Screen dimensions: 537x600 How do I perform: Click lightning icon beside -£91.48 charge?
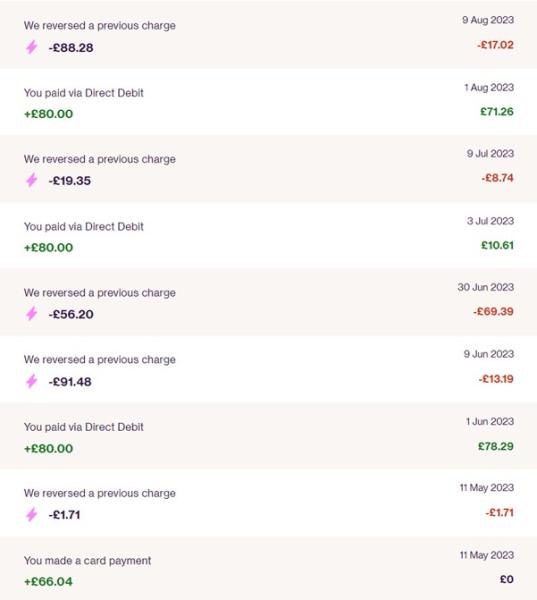(x=31, y=381)
